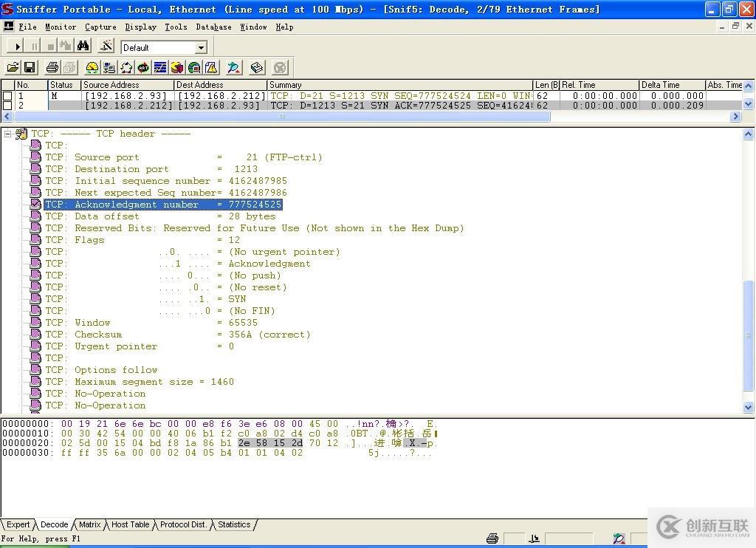Image resolution: width=756 pixels, height=548 pixels.
Task: Open the Default profile dropdown
Action: 200,47
